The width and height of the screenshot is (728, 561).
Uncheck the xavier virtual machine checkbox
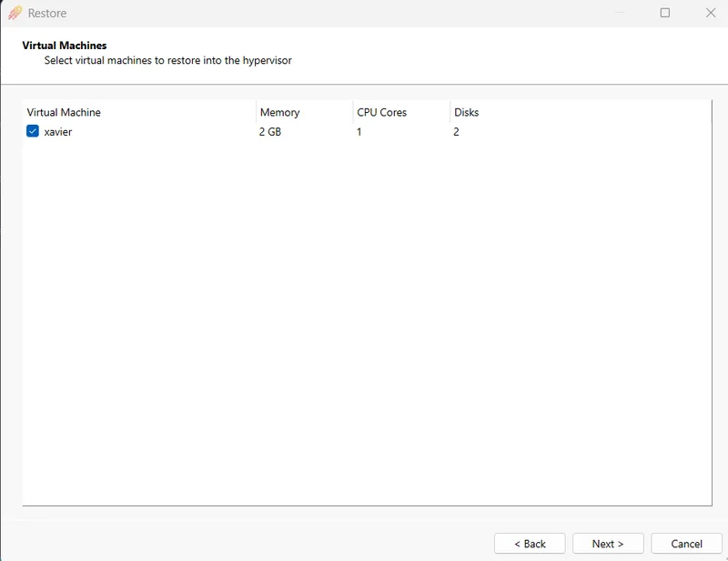point(33,132)
